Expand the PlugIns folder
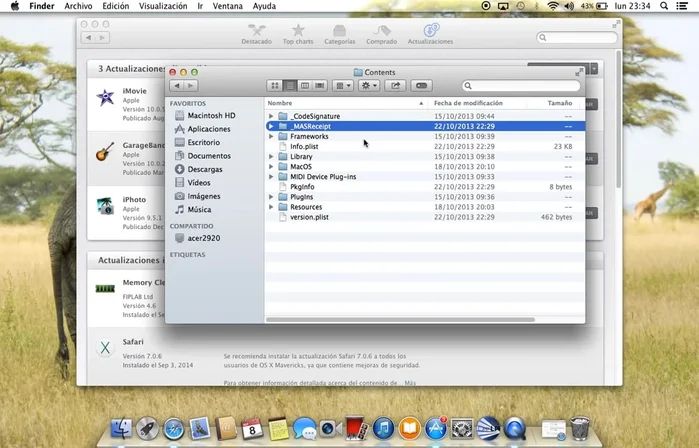The width and height of the screenshot is (699, 448). click(271, 197)
